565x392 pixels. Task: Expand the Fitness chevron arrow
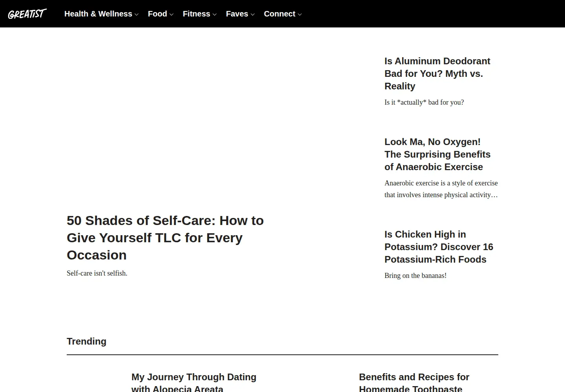(215, 15)
